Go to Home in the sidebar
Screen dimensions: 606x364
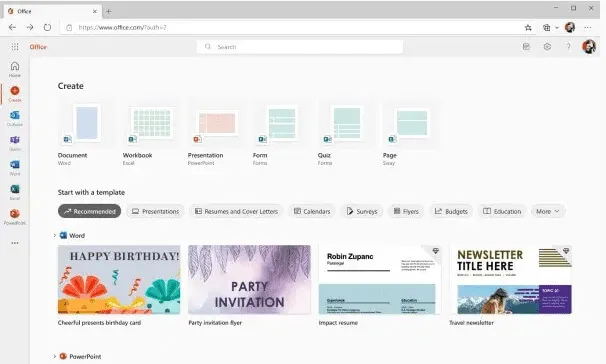click(15, 69)
